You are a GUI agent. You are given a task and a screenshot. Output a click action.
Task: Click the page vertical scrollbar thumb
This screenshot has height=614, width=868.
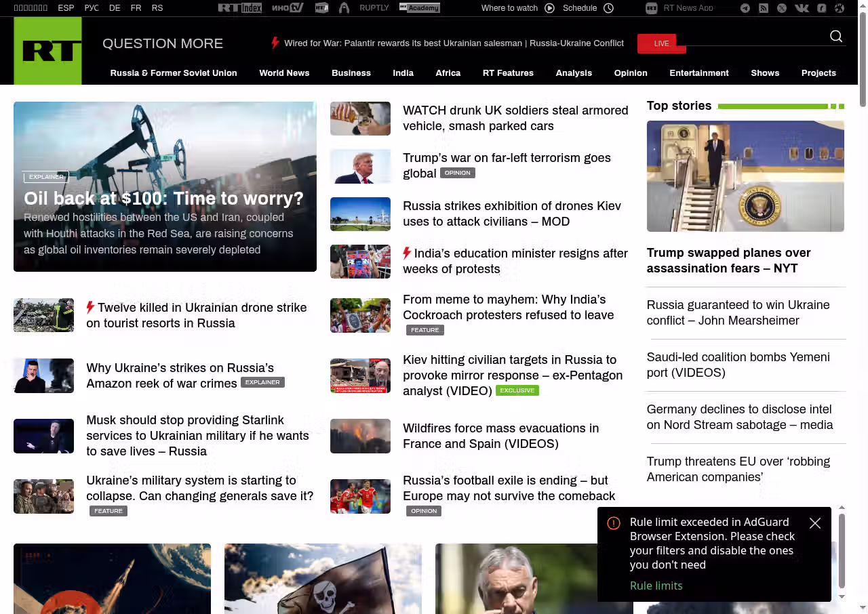click(x=863, y=60)
